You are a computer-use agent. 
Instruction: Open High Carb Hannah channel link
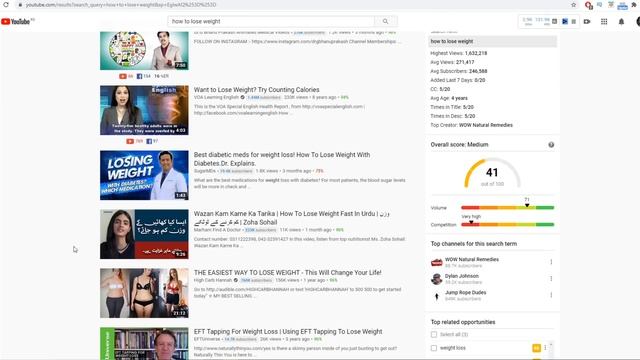click(213, 280)
